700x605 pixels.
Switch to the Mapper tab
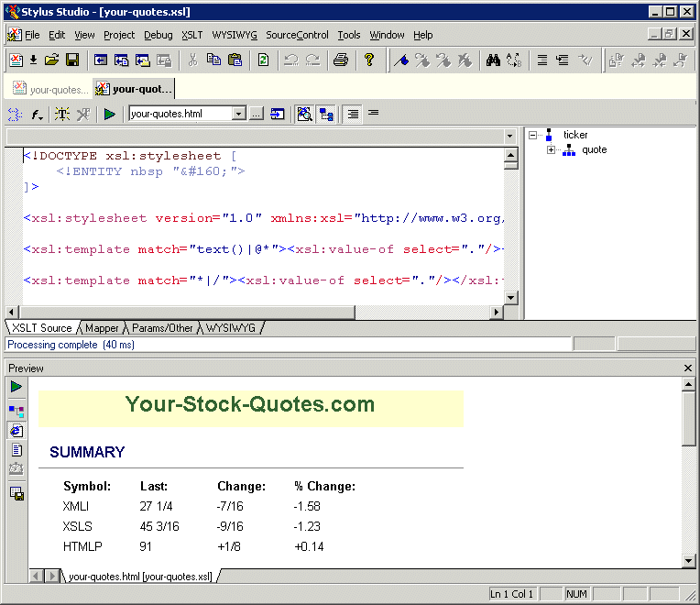(x=102, y=328)
